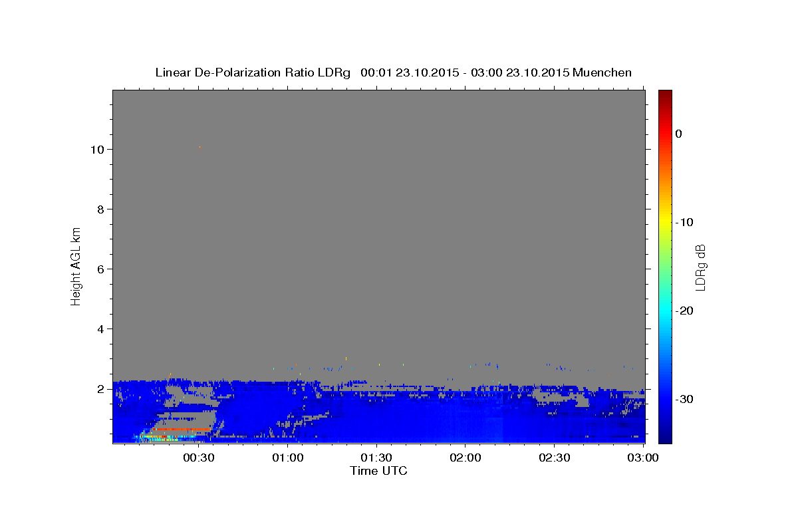The width and height of the screenshot is (798, 532).
Task: Select the 'Muenchen' station name in the title
Action: coord(603,72)
